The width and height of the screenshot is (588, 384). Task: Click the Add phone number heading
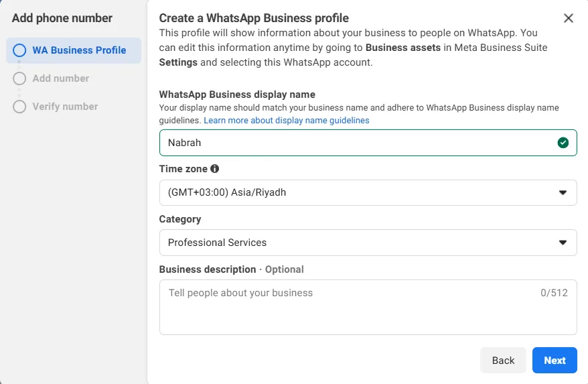(x=62, y=18)
